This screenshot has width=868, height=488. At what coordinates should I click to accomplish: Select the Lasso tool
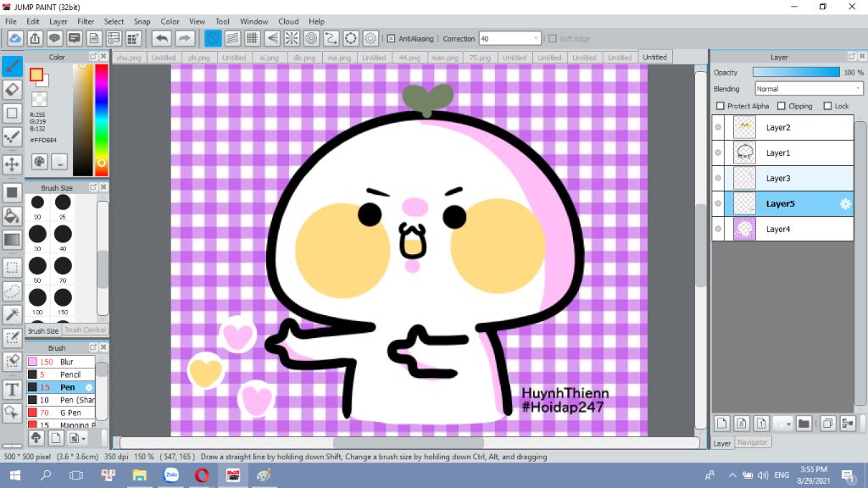tap(12, 291)
